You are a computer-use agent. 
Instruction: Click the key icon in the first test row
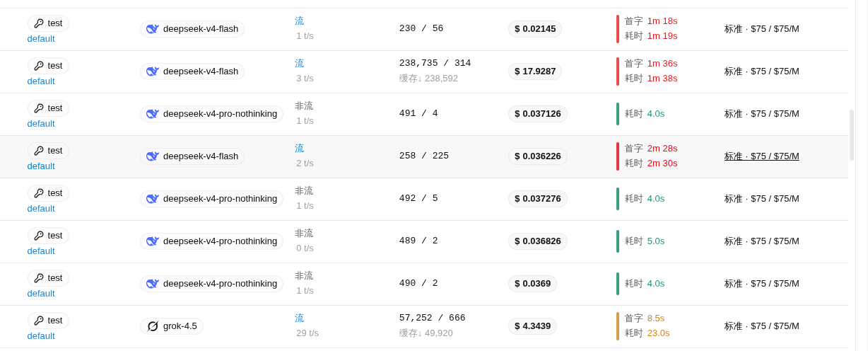[x=39, y=23]
